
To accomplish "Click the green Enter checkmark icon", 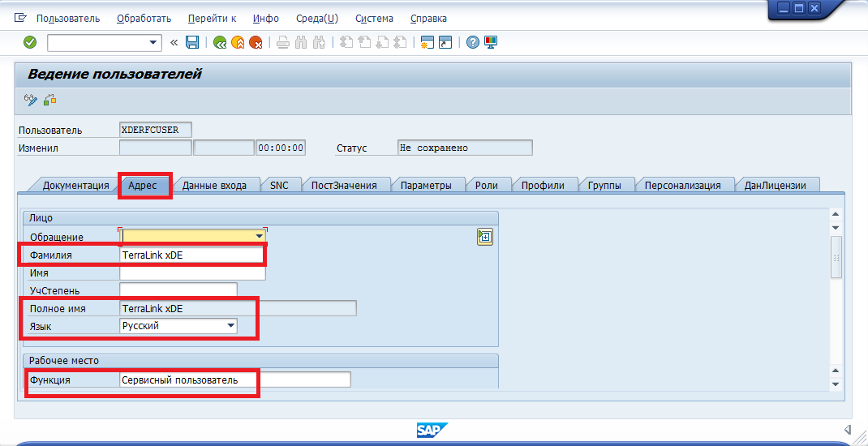I will [30, 42].
